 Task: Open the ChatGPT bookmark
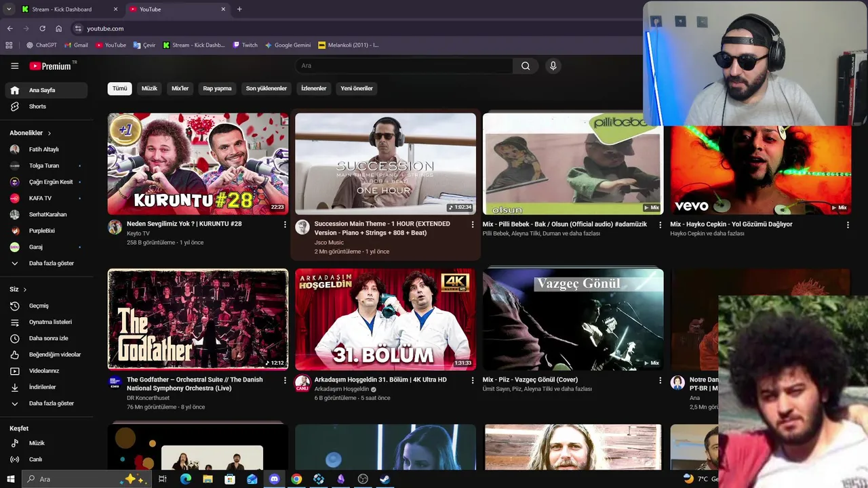click(41, 45)
